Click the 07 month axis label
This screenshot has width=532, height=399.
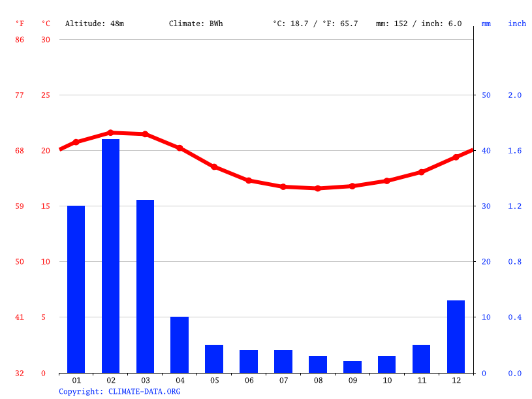[283, 380]
